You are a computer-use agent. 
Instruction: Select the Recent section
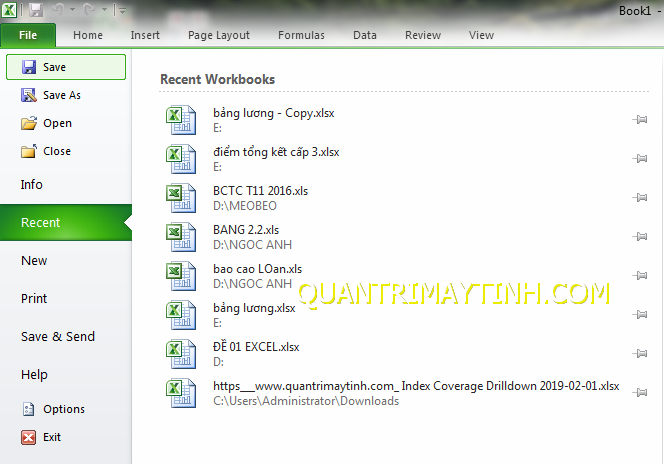(66, 222)
